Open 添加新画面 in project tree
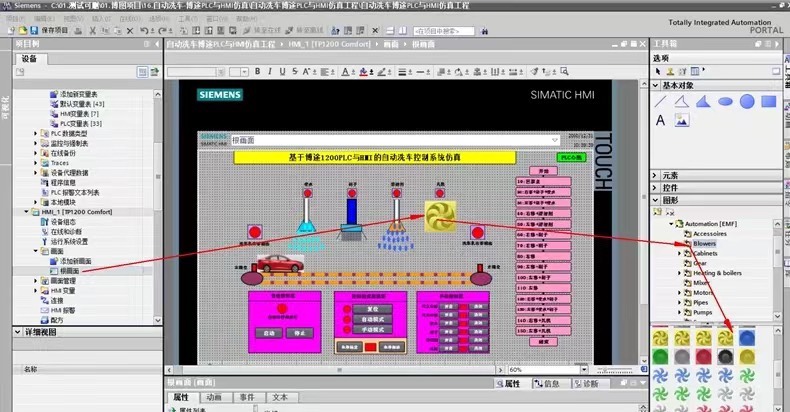790x412 pixels. (75, 261)
